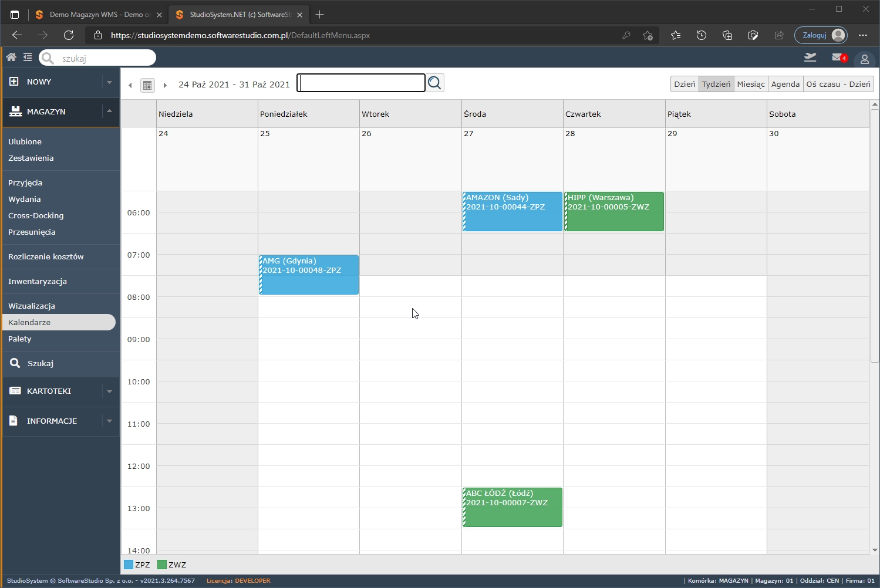Open ABC ŁÓDŹ calendar event
This screenshot has height=588, width=880.
click(x=513, y=507)
